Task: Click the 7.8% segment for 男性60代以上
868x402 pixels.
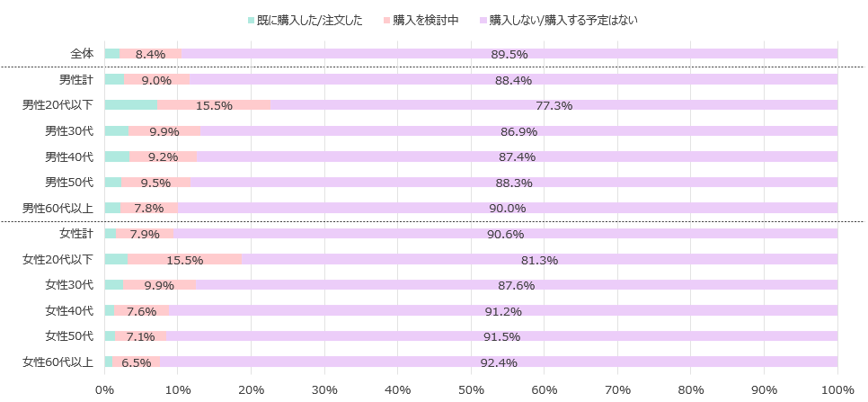Action: click(148, 208)
